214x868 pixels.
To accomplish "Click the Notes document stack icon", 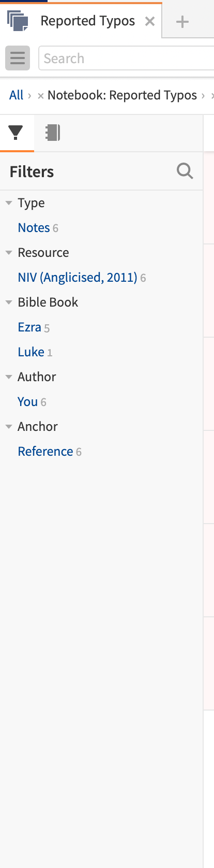I will point(18,21).
